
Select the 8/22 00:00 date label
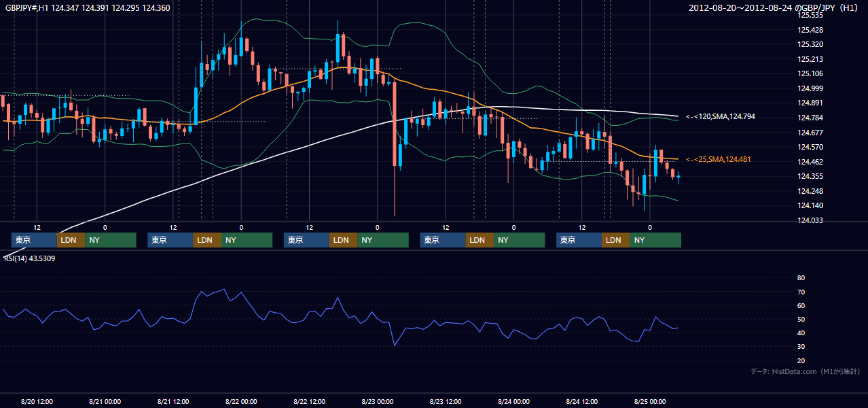tap(241, 401)
